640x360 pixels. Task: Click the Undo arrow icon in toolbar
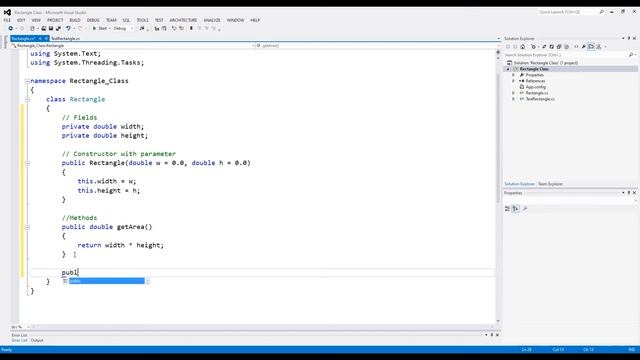(68, 29)
